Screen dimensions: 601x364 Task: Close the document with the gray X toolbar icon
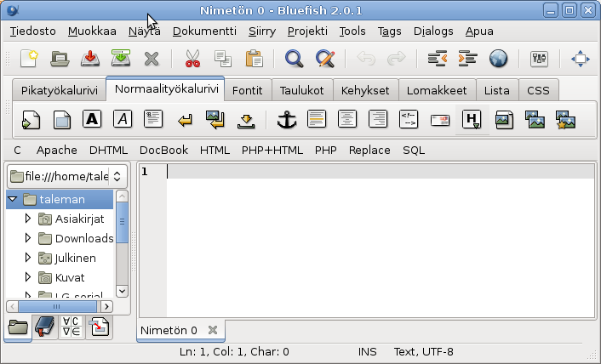click(x=152, y=59)
